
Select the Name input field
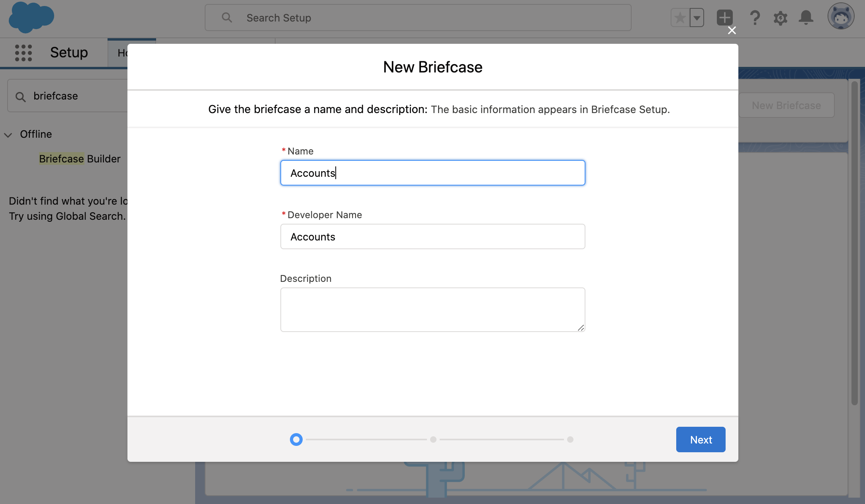coord(433,173)
